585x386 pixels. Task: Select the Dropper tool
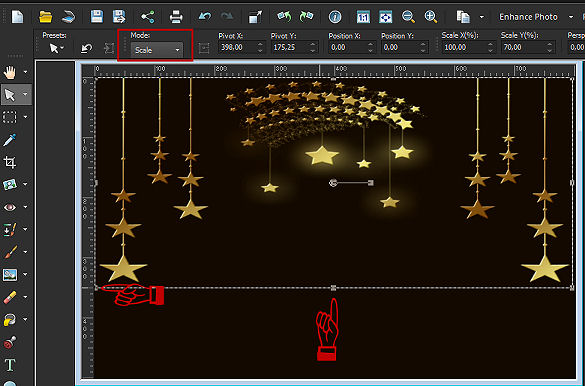(10, 140)
